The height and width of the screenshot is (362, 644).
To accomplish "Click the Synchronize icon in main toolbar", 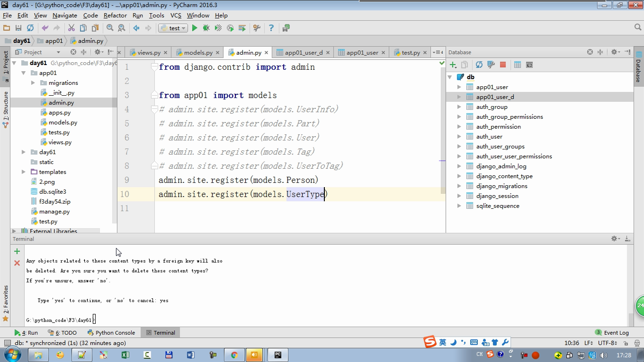I will 30,28.
